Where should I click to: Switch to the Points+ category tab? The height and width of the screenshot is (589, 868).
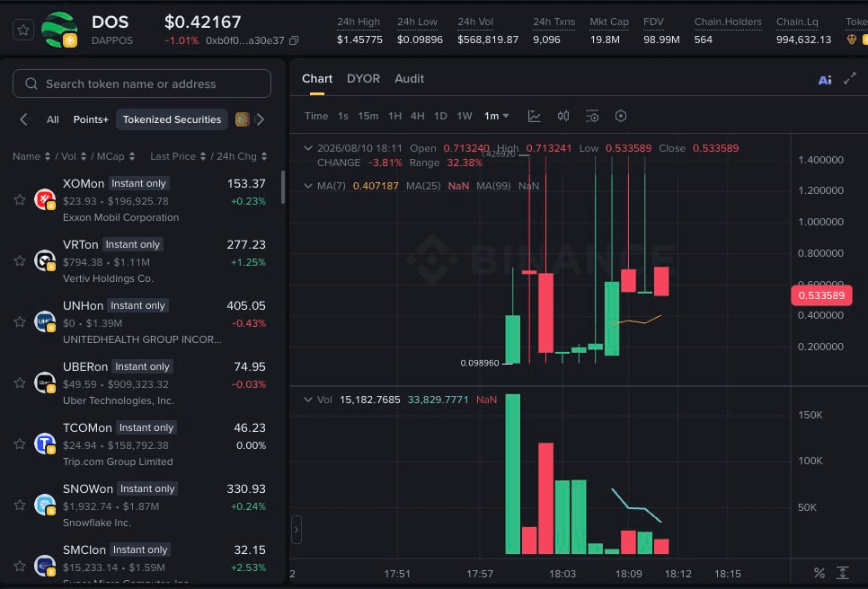[x=91, y=119]
